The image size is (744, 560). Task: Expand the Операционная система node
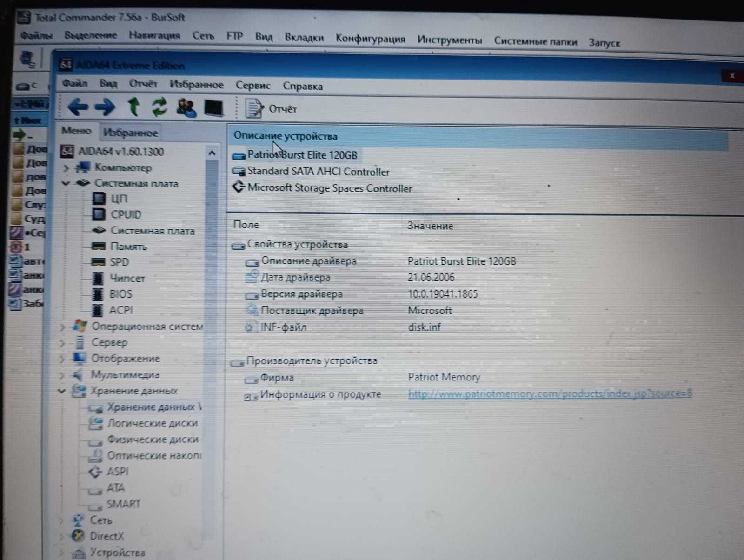pyautogui.click(x=62, y=327)
